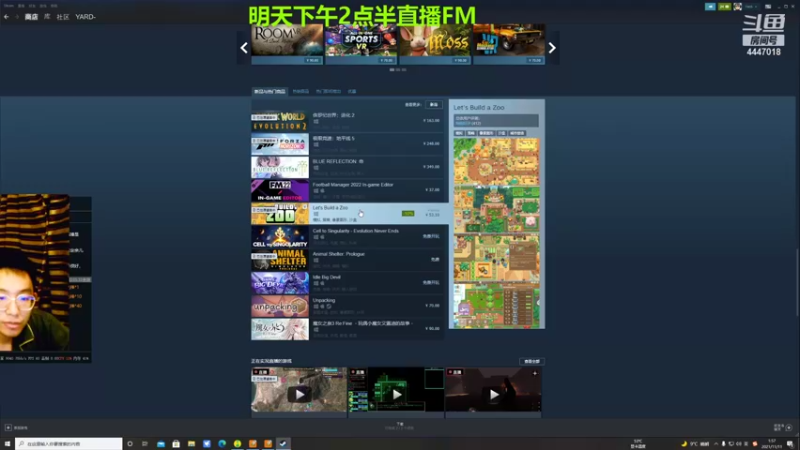Open the 社区 (Community) menu
Viewport: 800px width, 450px height.
point(63,17)
